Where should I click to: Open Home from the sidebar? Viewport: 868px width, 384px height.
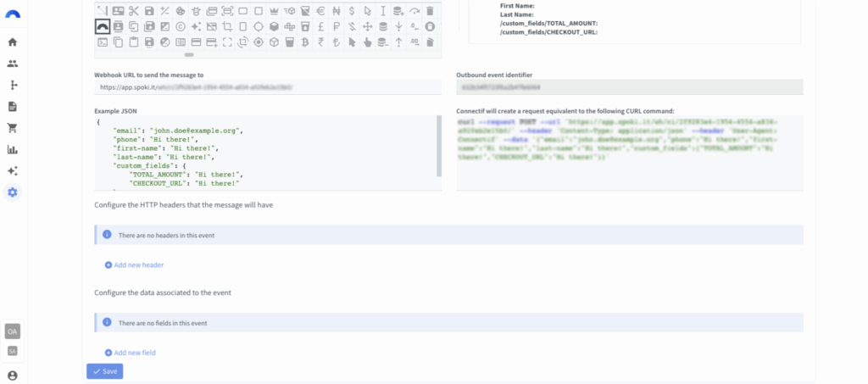pos(13,42)
